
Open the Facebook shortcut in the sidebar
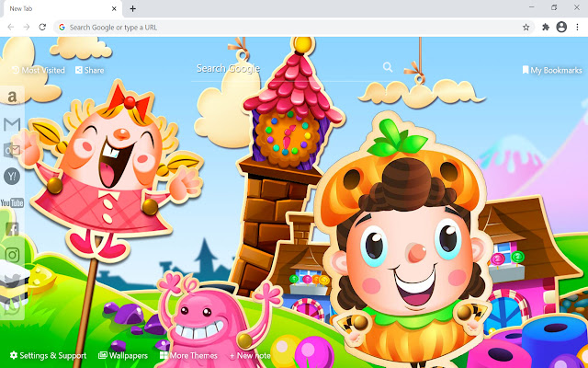[x=12, y=229]
